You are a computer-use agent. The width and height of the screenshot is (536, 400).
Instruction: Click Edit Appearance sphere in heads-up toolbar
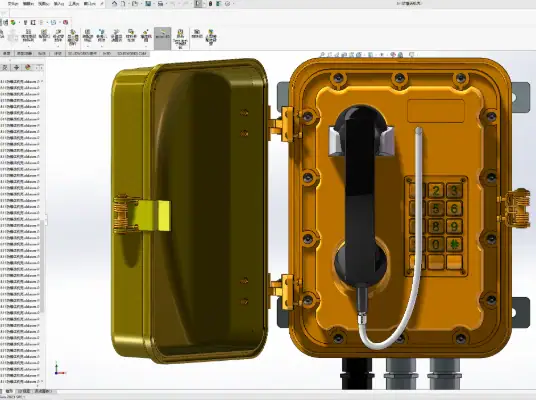[393, 54]
